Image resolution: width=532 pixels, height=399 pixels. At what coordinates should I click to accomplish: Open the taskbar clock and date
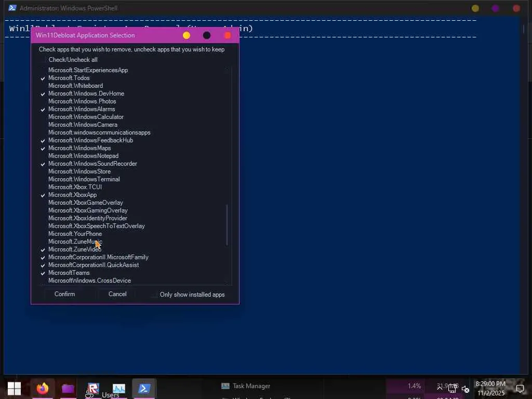(490, 389)
